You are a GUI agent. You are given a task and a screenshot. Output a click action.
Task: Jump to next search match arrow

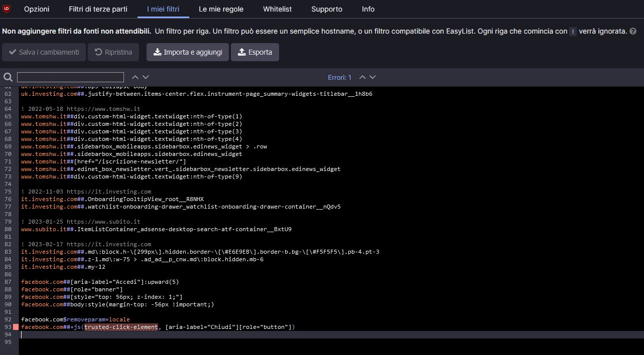146,77
